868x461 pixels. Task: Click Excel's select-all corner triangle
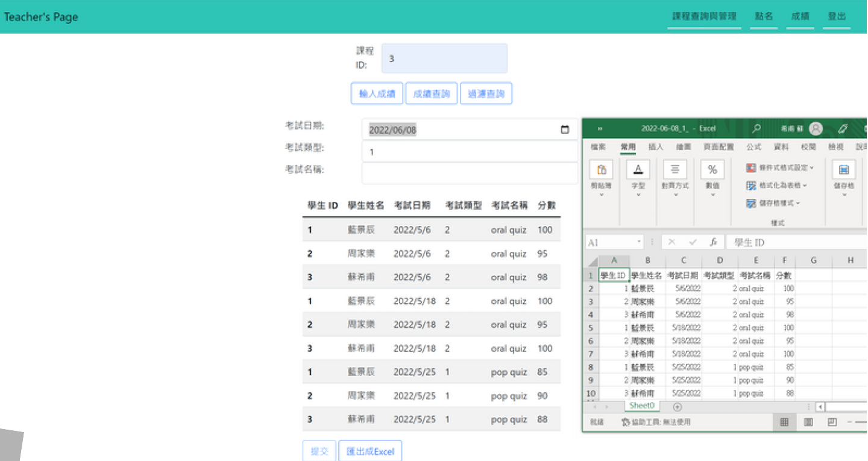[x=593, y=262]
